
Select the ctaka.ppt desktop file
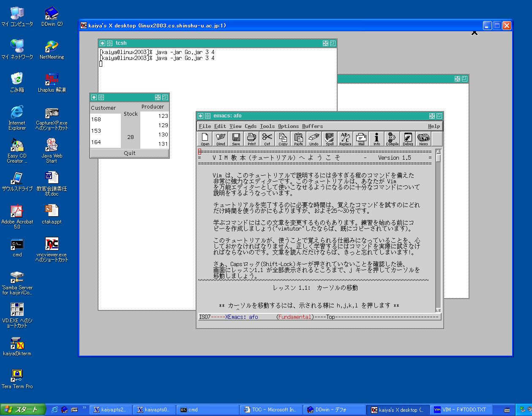tap(52, 214)
